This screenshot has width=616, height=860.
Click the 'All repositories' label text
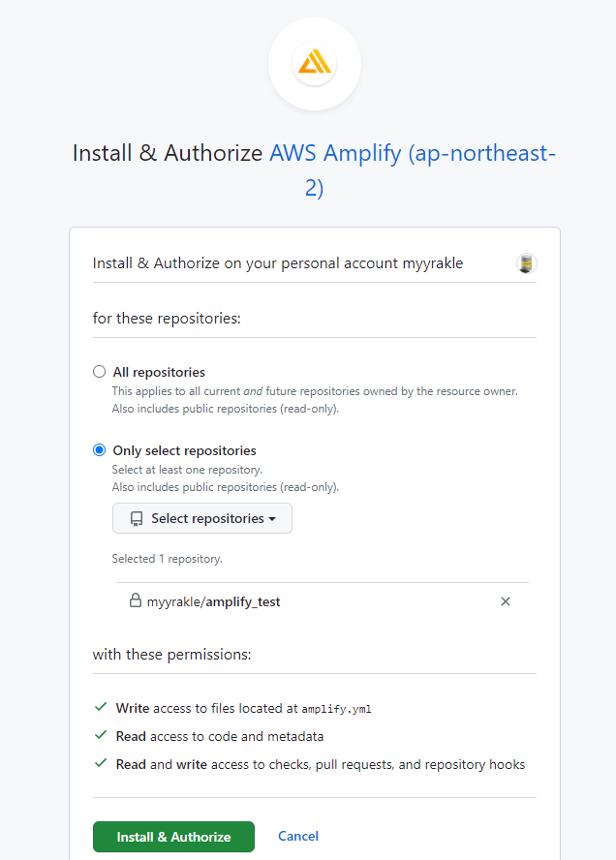pyautogui.click(x=159, y=372)
